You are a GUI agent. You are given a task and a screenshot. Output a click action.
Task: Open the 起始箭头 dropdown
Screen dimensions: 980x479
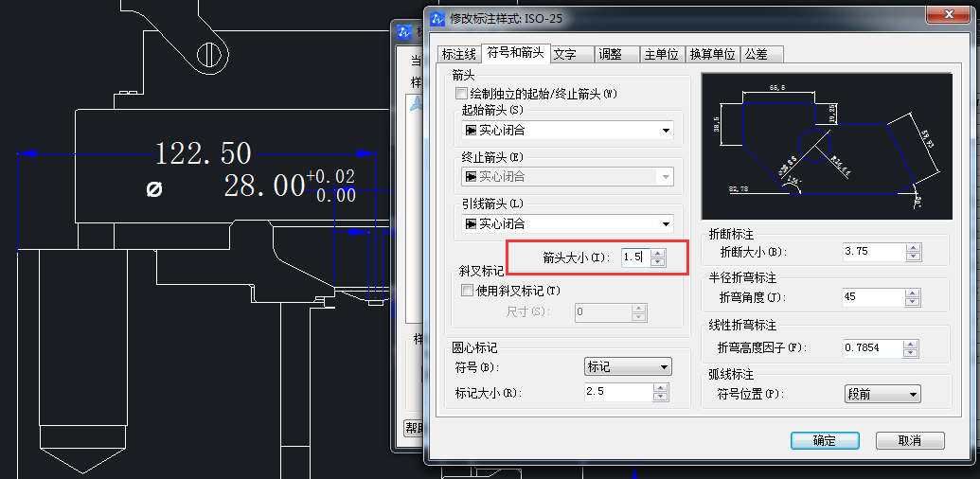point(567,131)
